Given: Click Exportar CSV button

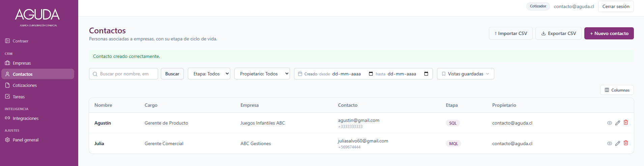Looking at the screenshot, I should [558, 33].
